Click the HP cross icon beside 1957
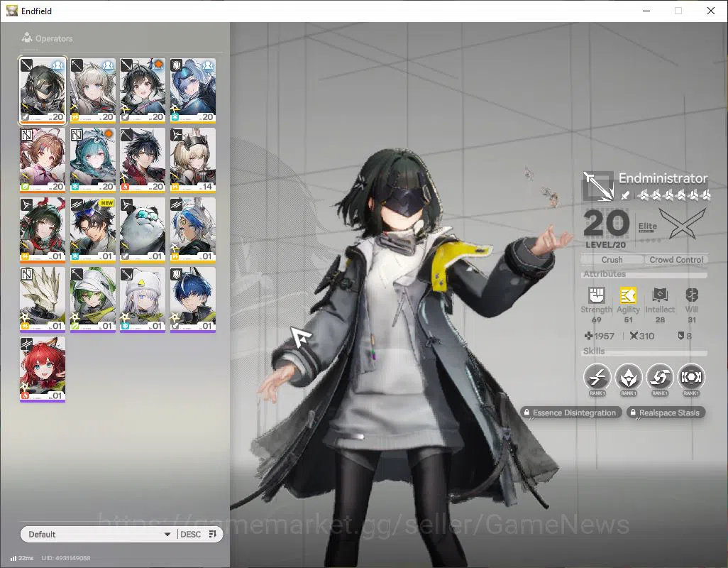 pyautogui.click(x=588, y=336)
